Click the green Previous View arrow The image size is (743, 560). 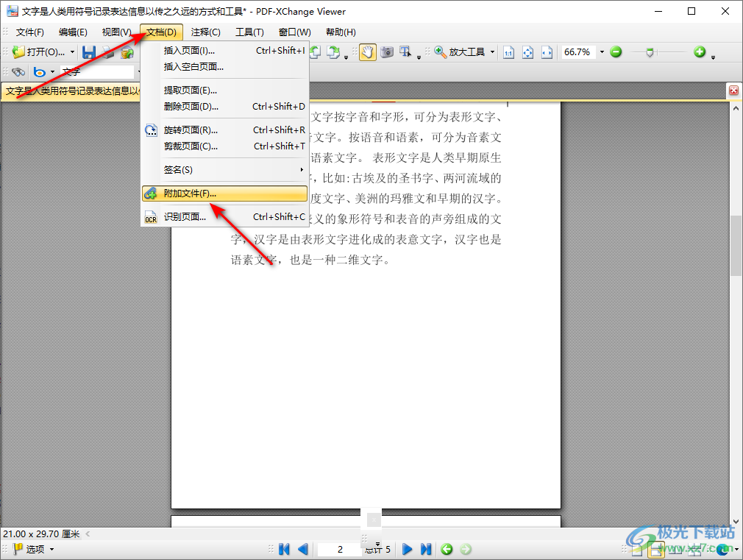pos(447,549)
